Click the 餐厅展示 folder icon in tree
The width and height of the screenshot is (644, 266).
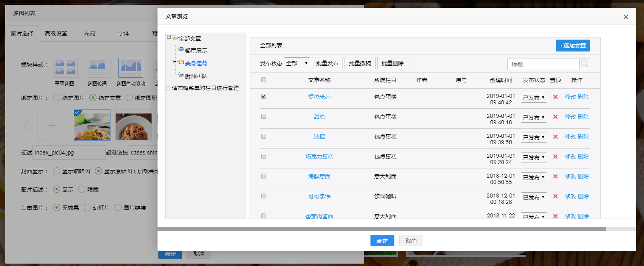[x=181, y=50]
